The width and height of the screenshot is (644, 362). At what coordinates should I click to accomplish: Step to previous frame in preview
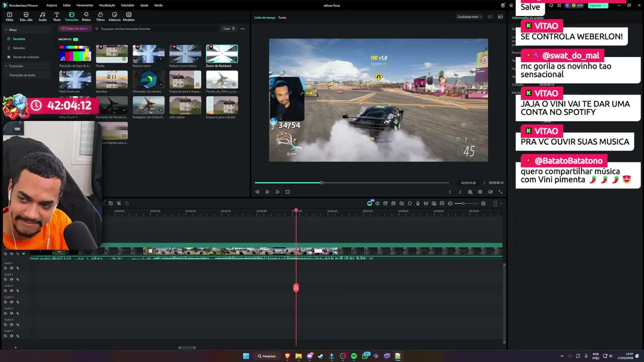tap(257, 192)
